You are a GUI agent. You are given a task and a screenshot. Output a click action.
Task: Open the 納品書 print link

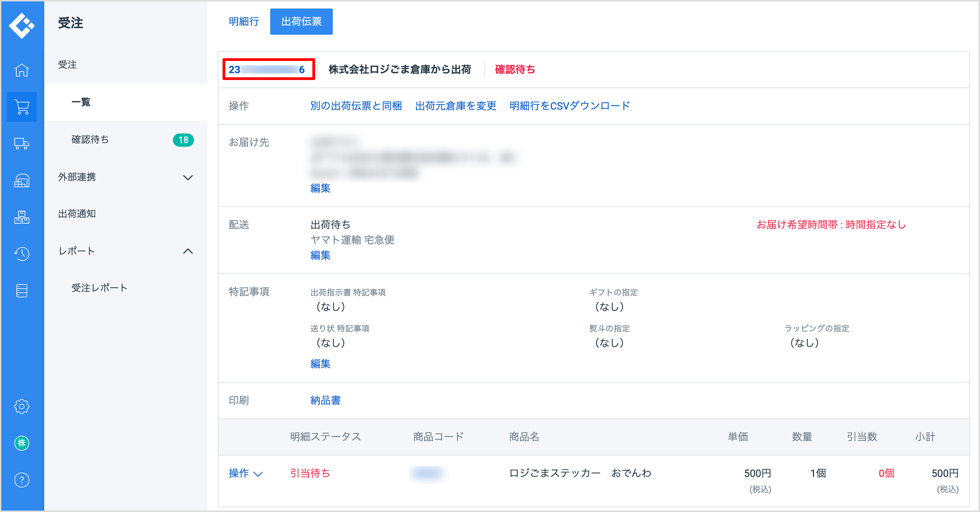click(x=325, y=400)
